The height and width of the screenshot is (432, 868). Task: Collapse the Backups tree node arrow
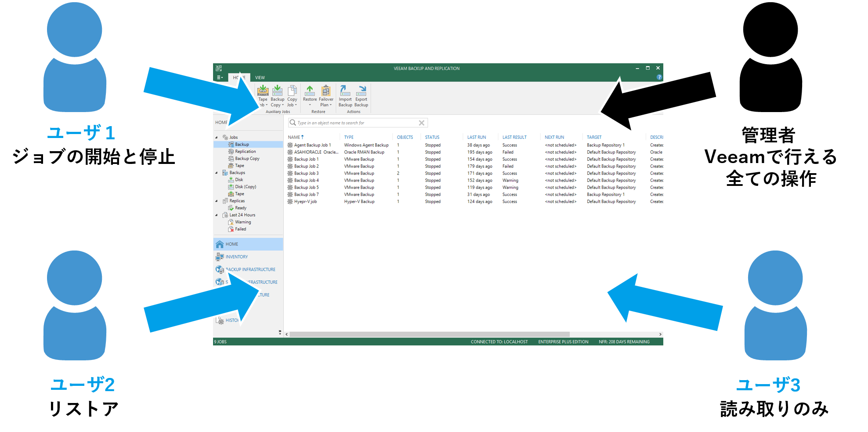point(216,173)
